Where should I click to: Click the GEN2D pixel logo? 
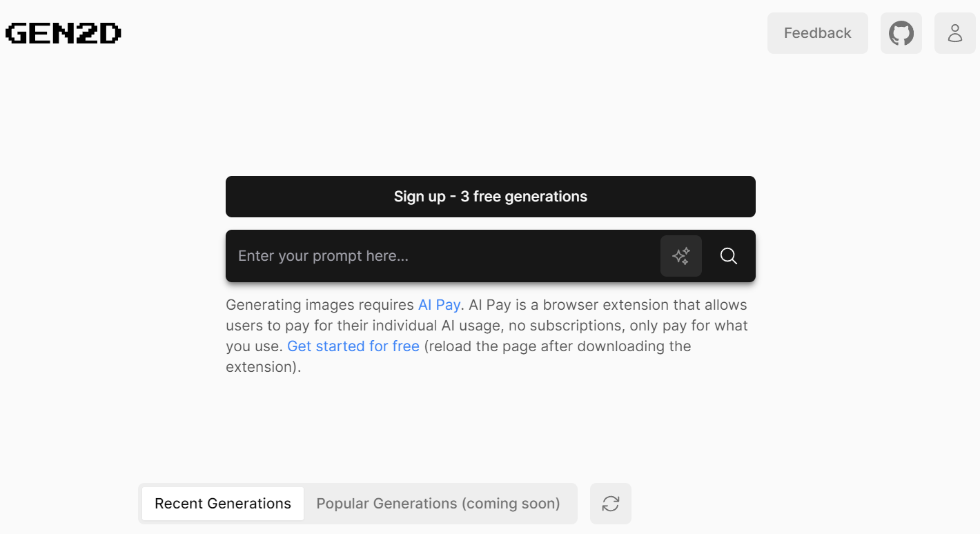point(63,33)
